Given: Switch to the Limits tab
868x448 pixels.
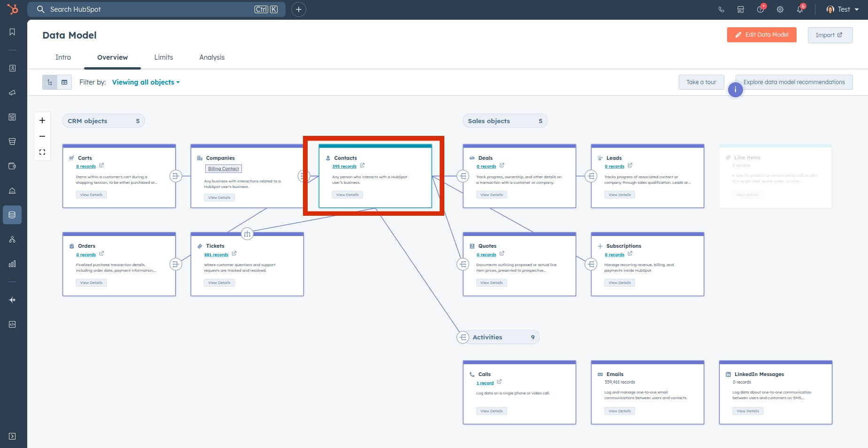Looking at the screenshot, I should [163, 57].
